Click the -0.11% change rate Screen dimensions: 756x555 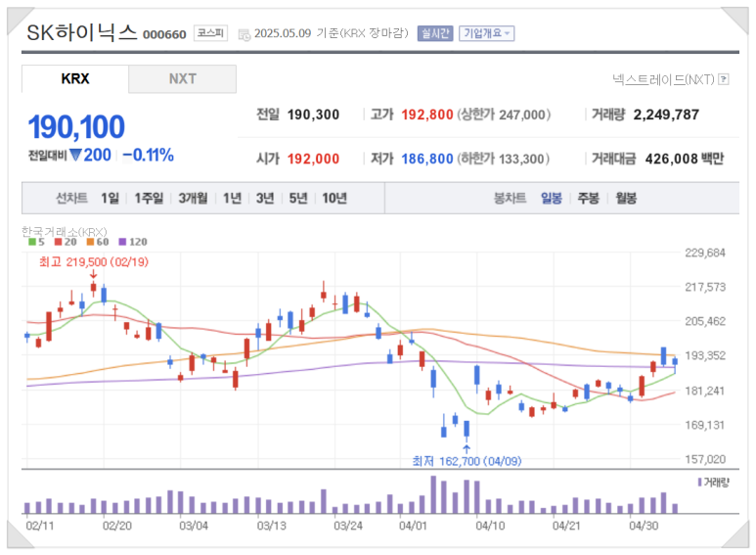point(148,155)
